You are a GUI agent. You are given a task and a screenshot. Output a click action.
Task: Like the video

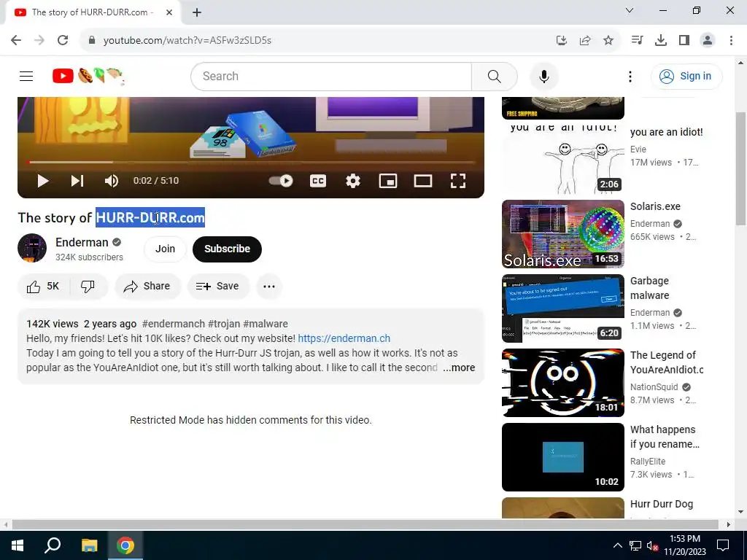(x=43, y=286)
